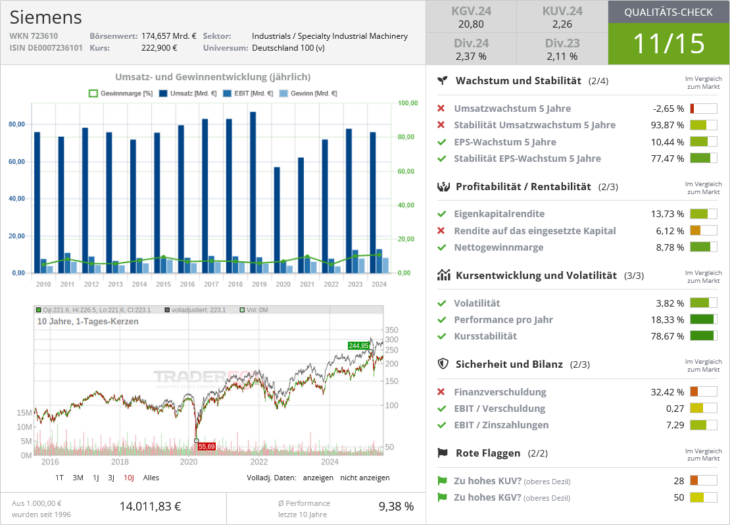Click the Div.23 dividend tile
This screenshot has width=730, height=525.
[562, 49]
